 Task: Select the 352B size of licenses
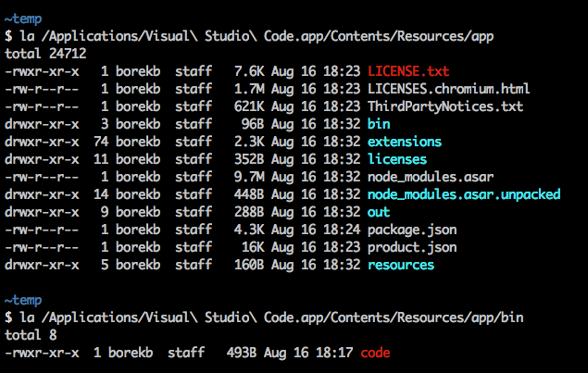click(x=249, y=159)
